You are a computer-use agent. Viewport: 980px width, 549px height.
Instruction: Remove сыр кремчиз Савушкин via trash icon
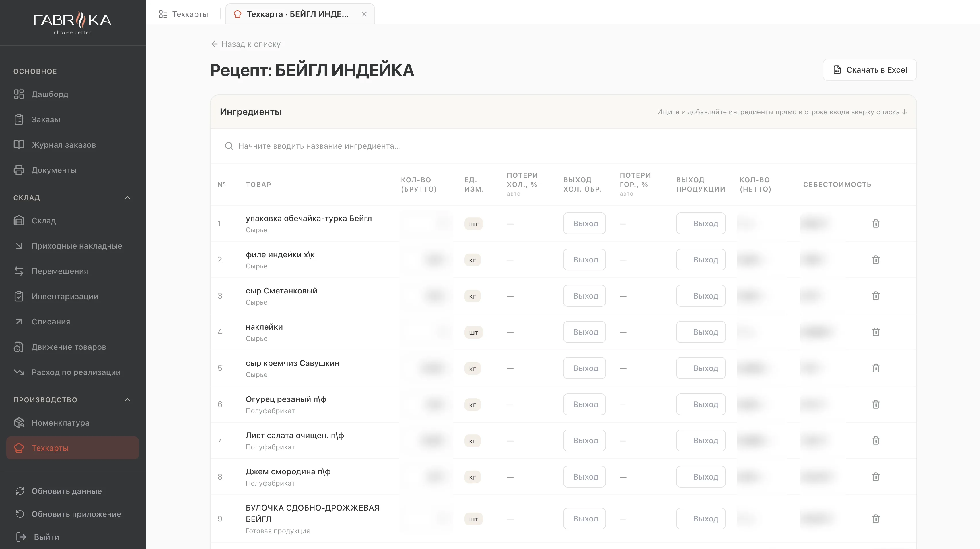(875, 368)
